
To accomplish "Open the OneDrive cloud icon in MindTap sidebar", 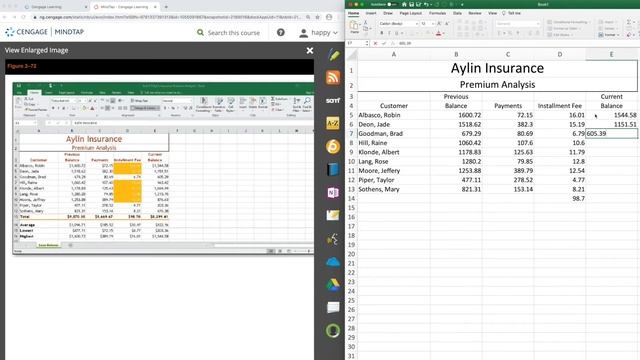I will pos(333,262).
